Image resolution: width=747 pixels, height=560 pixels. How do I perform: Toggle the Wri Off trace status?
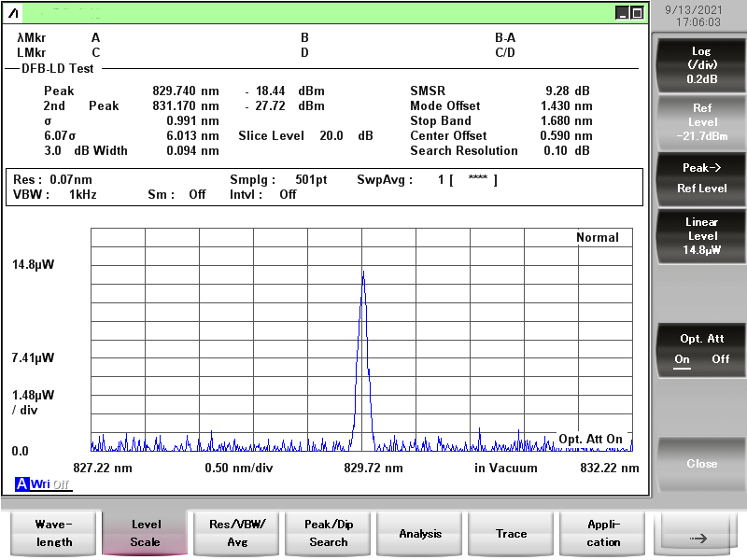point(50,483)
